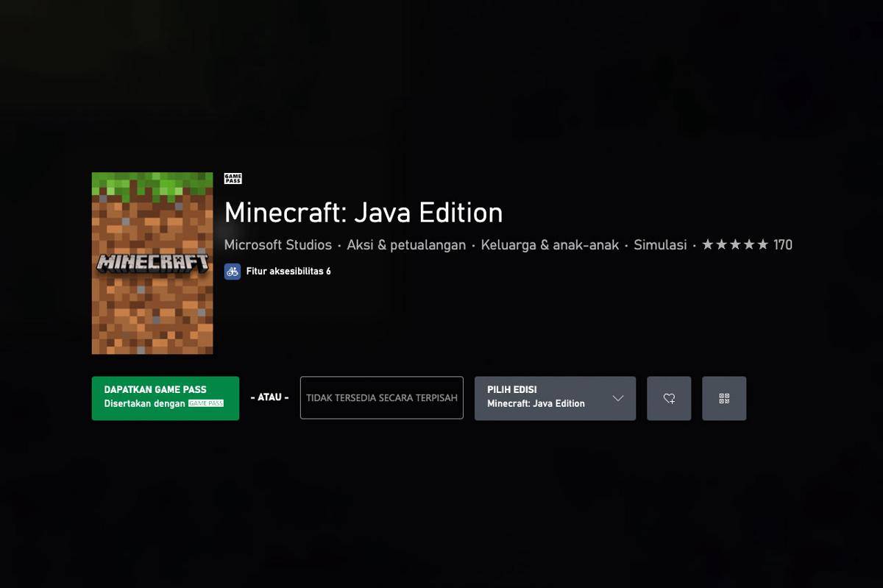This screenshot has width=883, height=588.
Task: Click the Game Pass badge above title
Action: [233, 179]
